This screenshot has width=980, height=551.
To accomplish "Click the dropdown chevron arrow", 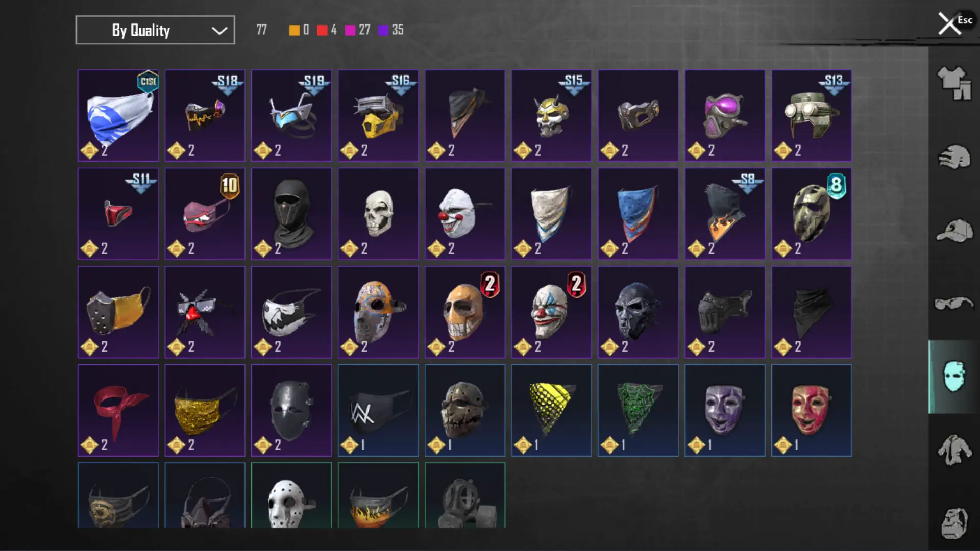I will (x=219, y=31).
